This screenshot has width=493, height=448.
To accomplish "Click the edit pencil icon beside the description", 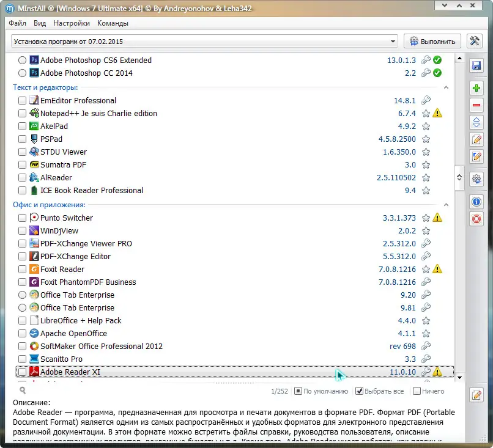I will [476, 395].
